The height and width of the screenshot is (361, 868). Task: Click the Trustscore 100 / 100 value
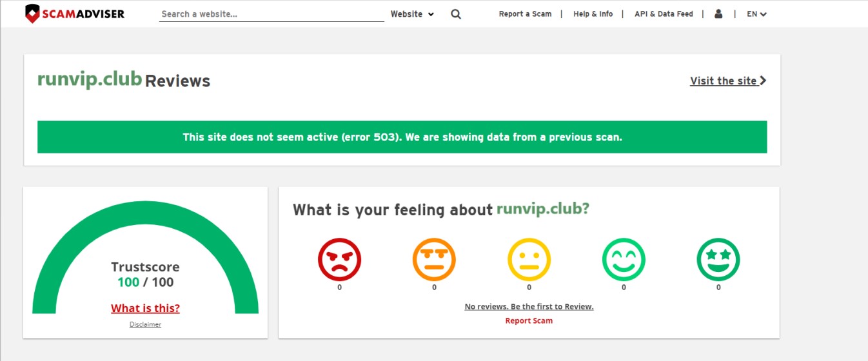click(x=145, y=282)
